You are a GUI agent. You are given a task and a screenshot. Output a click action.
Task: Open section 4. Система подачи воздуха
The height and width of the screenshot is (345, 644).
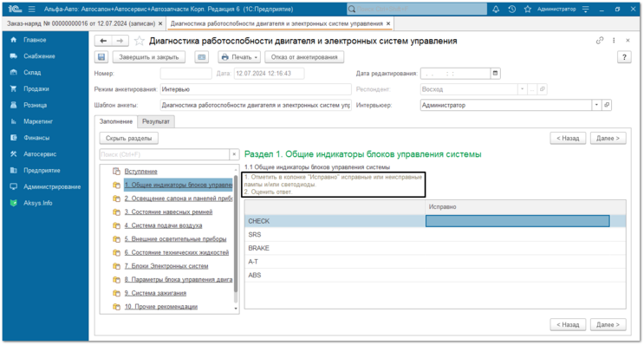pyautogui.click(x=164, y=225)
